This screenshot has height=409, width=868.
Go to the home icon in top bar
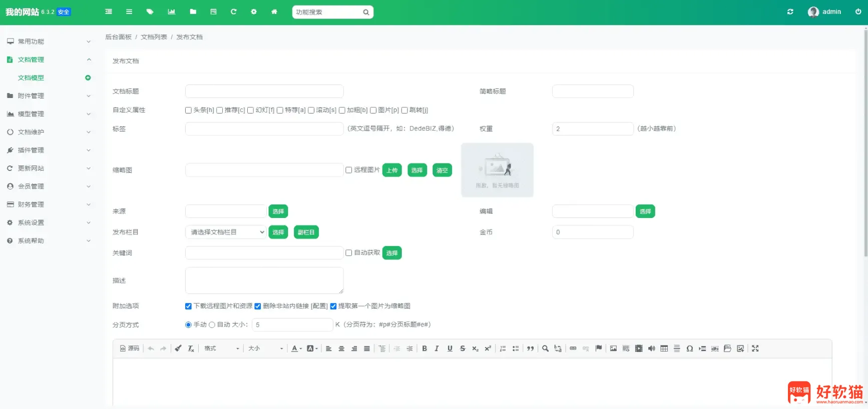274,12
